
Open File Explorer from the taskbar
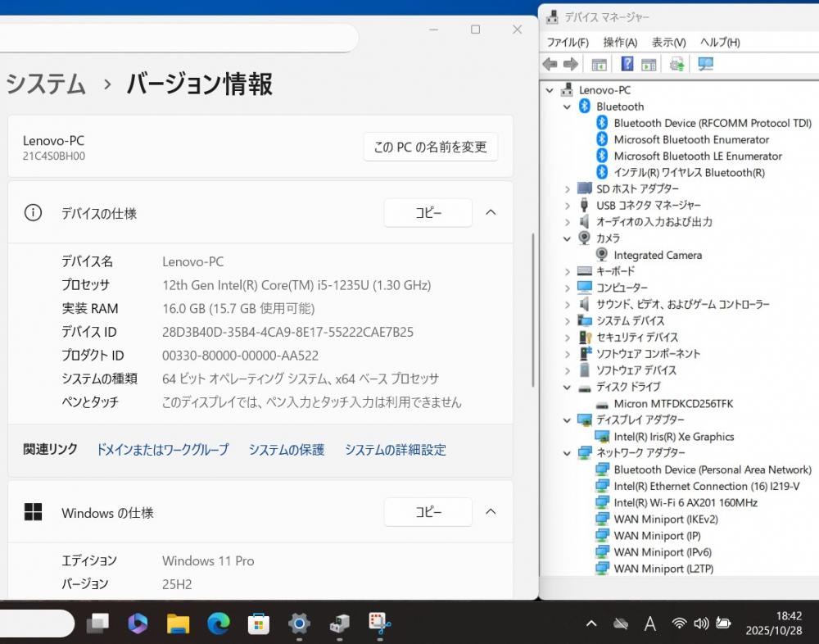pyautogui.click(x=178, y=624)
